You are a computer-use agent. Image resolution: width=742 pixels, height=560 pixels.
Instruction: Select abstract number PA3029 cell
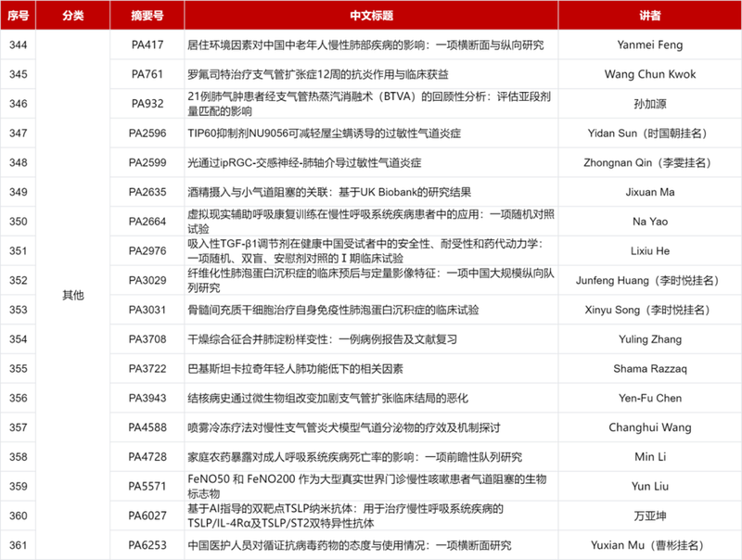pos(147,281)
